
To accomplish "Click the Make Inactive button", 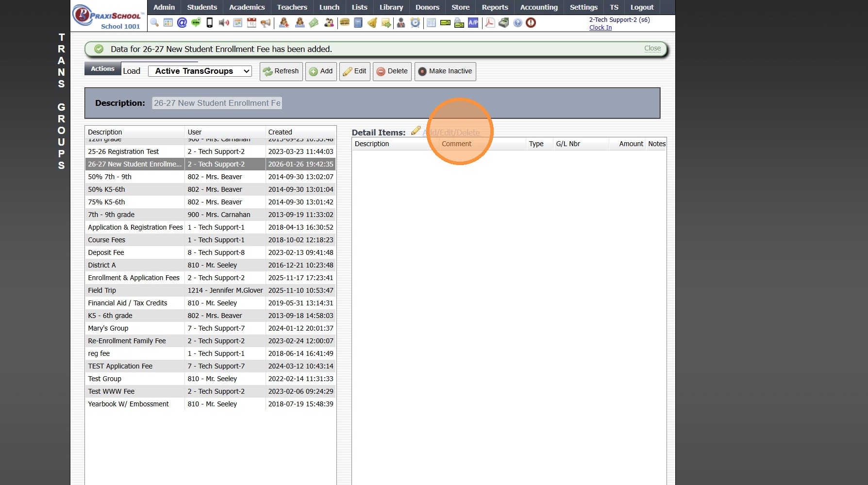I will click(445, 71).
